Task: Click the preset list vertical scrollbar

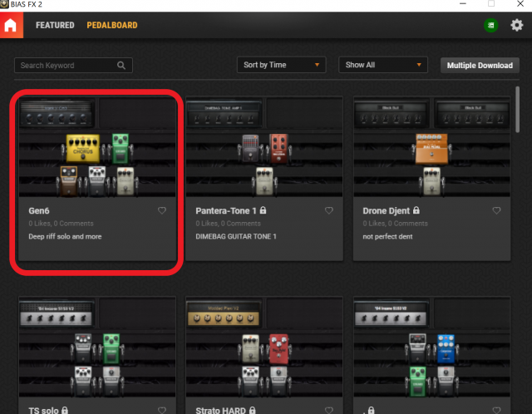Action: pyautogui.click(x=517, y=109)
